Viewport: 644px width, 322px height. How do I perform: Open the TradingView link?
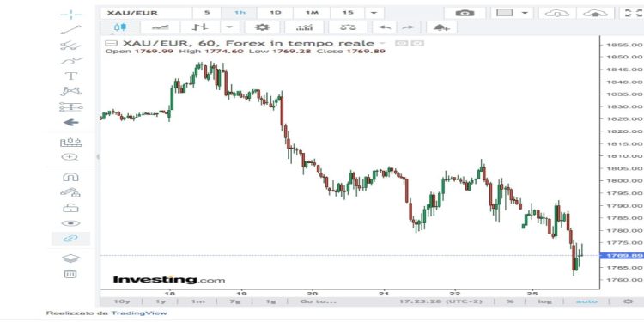[x=138, y=313]
